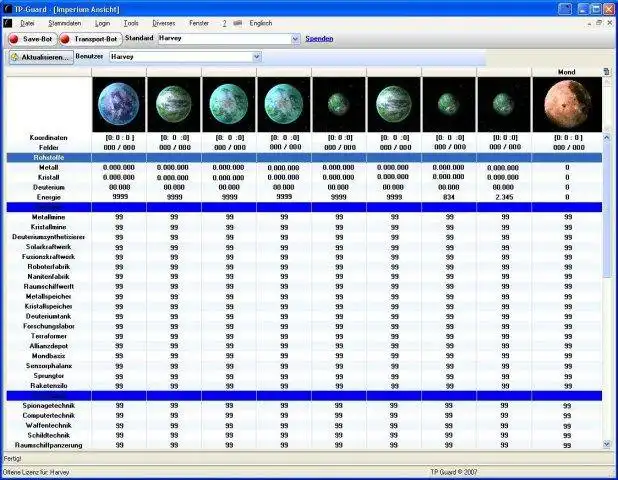Switch language via Englisch menu item
The height and width of the screenshot is (480, 618).
[x=261, y=23]
